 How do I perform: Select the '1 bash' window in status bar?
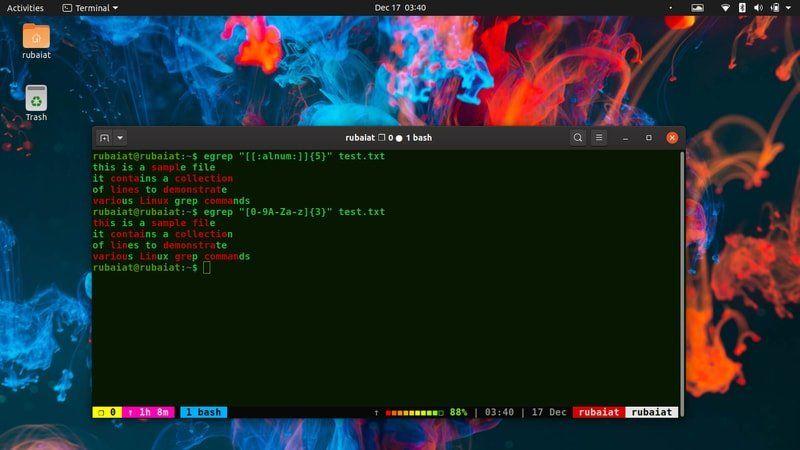pos(203,412)
